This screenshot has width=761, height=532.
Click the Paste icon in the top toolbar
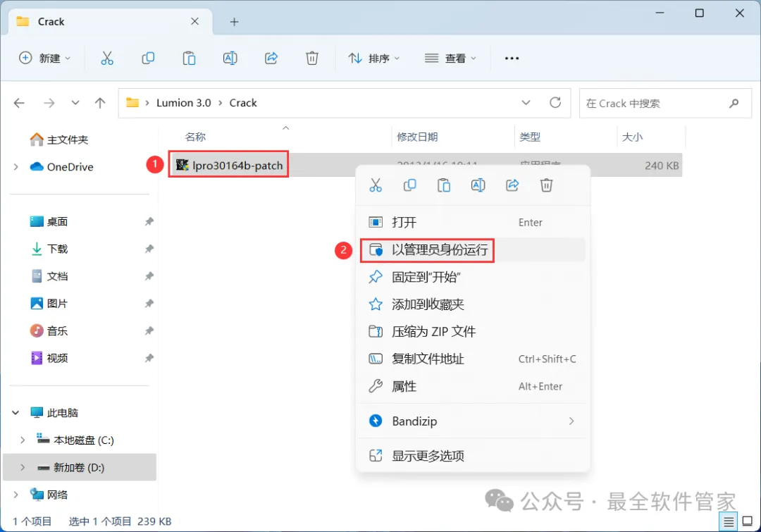[x=189, y=58]
